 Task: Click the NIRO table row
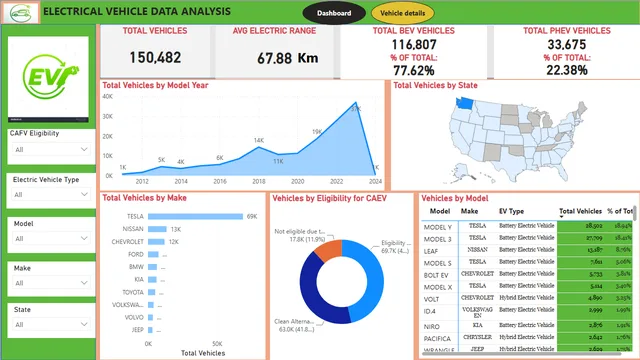[x=527, y=326]
